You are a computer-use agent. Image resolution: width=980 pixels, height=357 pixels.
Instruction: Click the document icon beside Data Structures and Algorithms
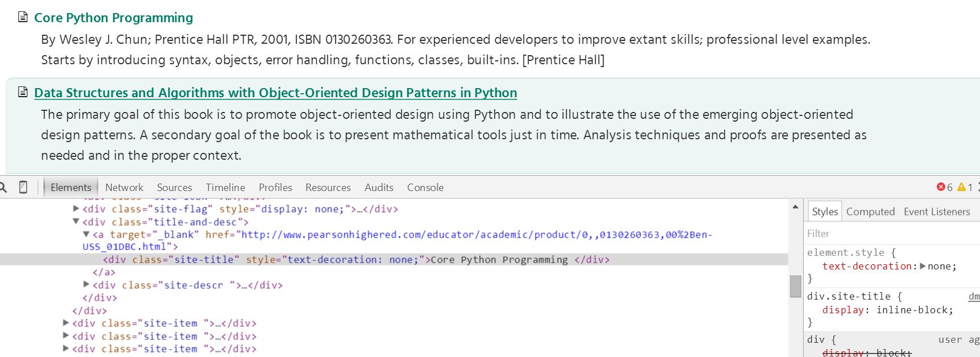point(23,92)
